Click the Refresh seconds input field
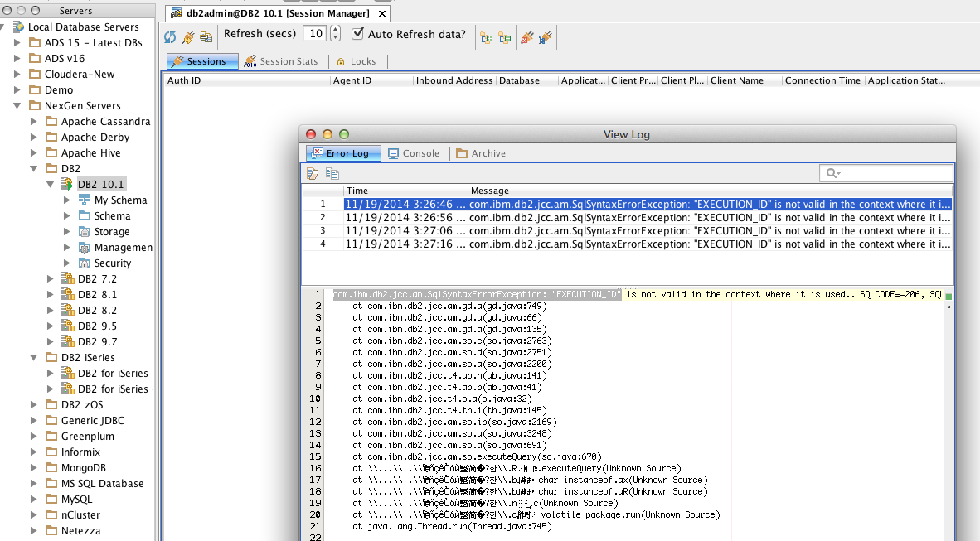The width and height of the screenshot is (980, 541). tap(314, 34)
